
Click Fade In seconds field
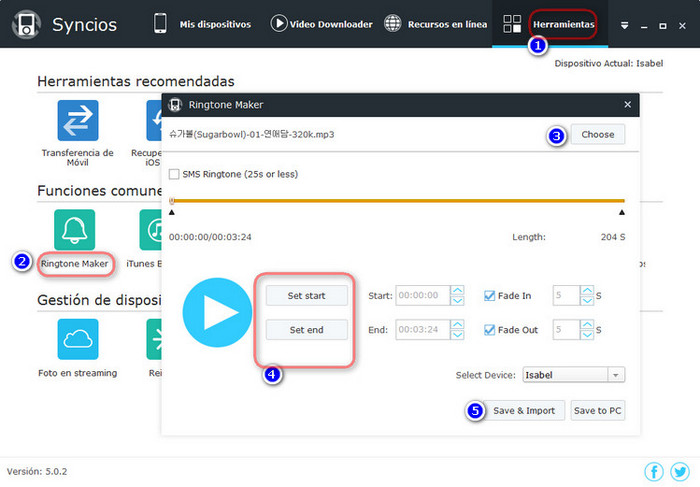pyautogui.click(x=566, y=295)
